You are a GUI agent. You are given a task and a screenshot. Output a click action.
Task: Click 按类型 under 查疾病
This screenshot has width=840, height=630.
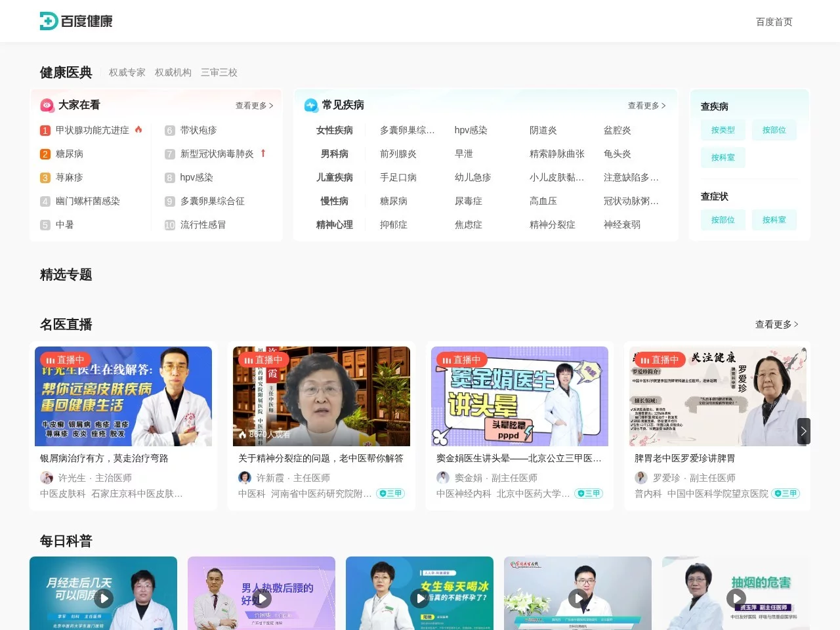pyautogui.click(x=723, y=130)
